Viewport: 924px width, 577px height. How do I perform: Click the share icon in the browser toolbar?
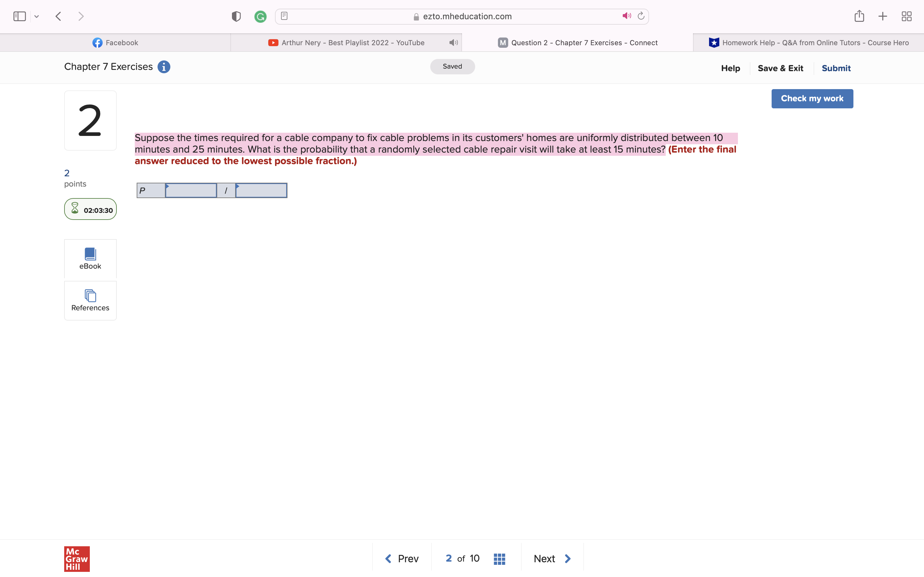(x=859, y=16)
